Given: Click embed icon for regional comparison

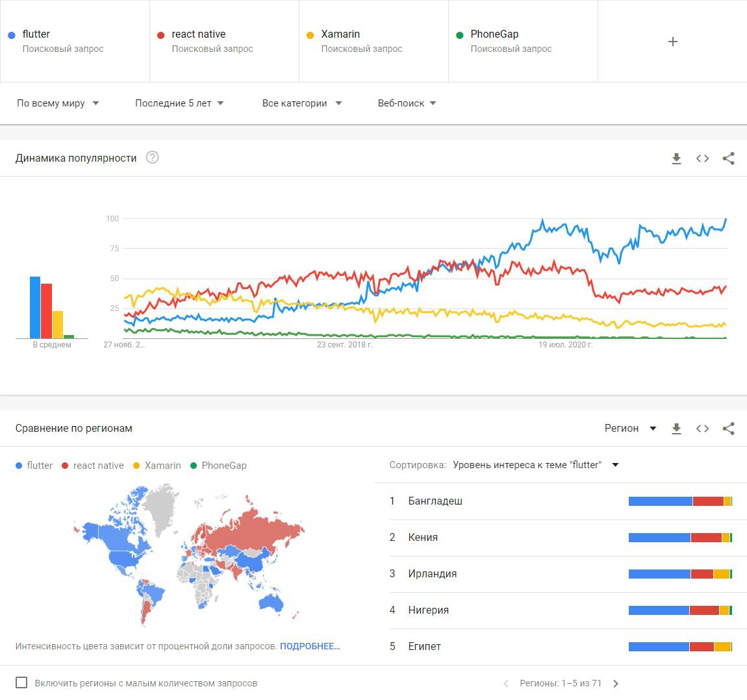Looking at the screenshot, I should [x=702, y=429].
